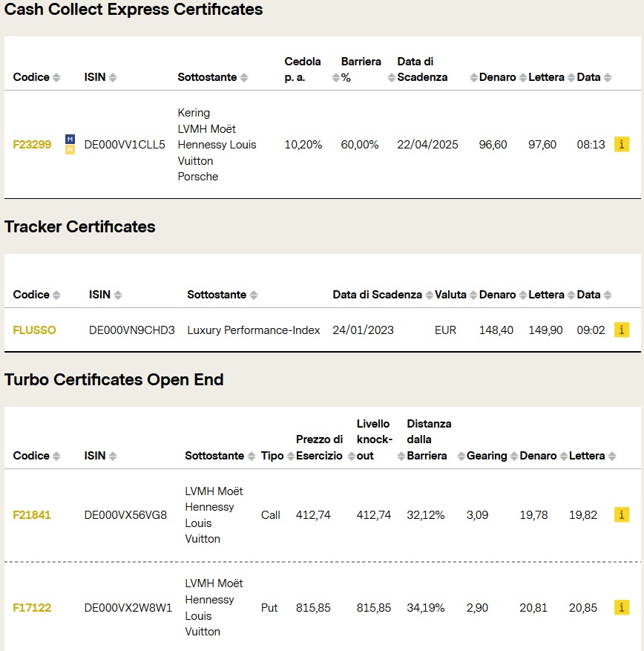
Task: Select ISIN DE000VV1CLL5
Action: (125, 145)
